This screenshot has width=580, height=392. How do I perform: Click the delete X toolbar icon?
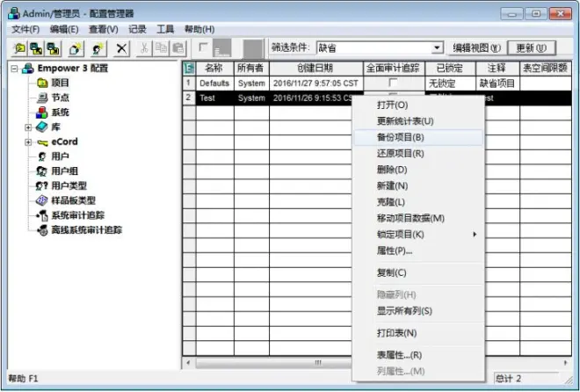(x=121, y=48)
